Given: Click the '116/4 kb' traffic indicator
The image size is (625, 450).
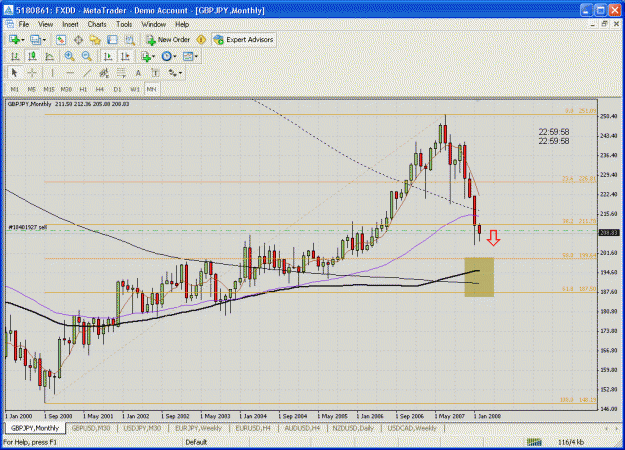Looking at the screenshot, I should pyautogui.click(x=571, y=442).
